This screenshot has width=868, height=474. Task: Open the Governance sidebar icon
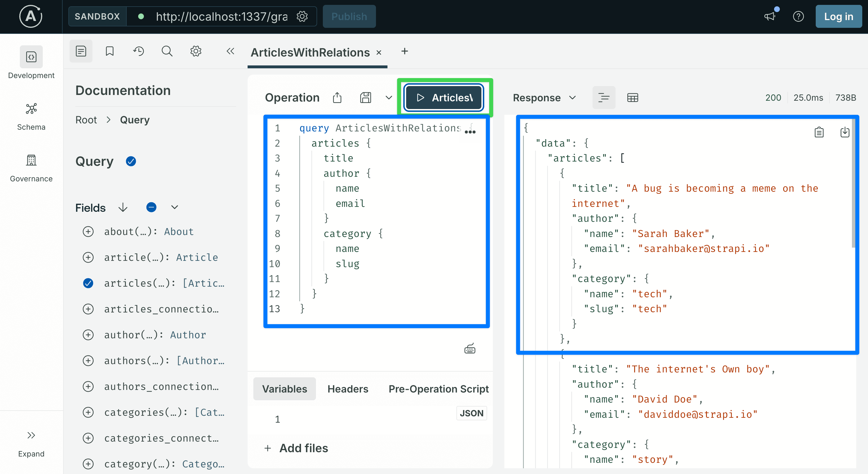click(31, 160)
